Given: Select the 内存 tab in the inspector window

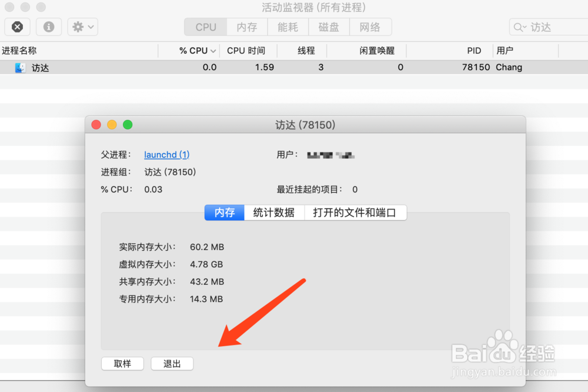Looking at the screenshot, I should tap(224, 212).
